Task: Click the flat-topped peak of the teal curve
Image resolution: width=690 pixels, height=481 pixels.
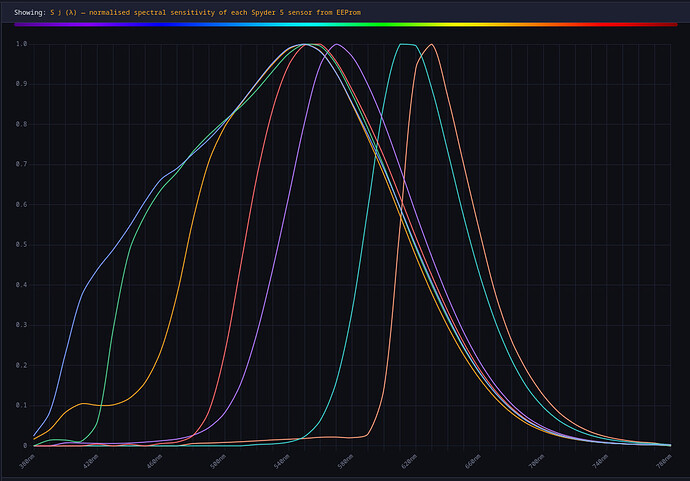Action: (407, 44)
